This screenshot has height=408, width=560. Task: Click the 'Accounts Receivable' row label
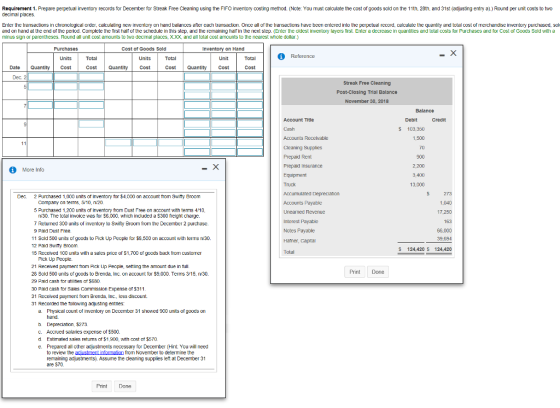[306, 138]
